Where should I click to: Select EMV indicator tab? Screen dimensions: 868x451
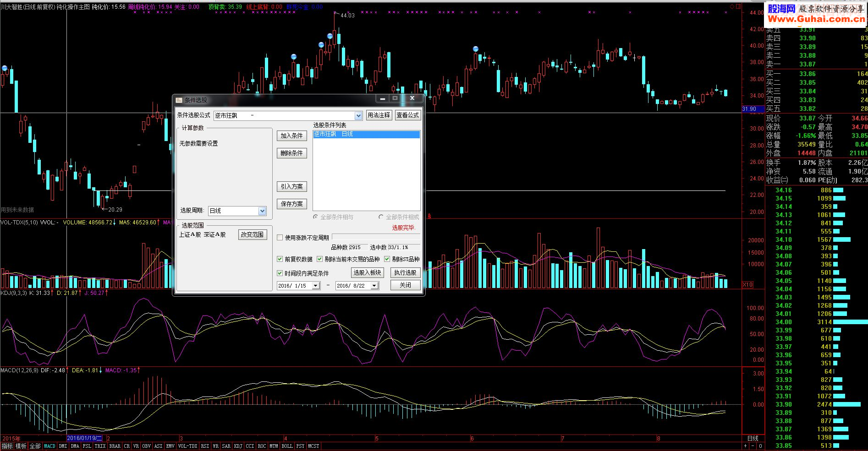coord(170,446)
